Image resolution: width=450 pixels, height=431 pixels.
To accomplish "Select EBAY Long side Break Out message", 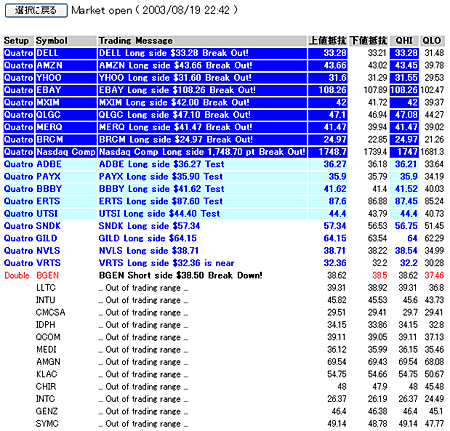I will pyautogui.click(x=177, y=90).
